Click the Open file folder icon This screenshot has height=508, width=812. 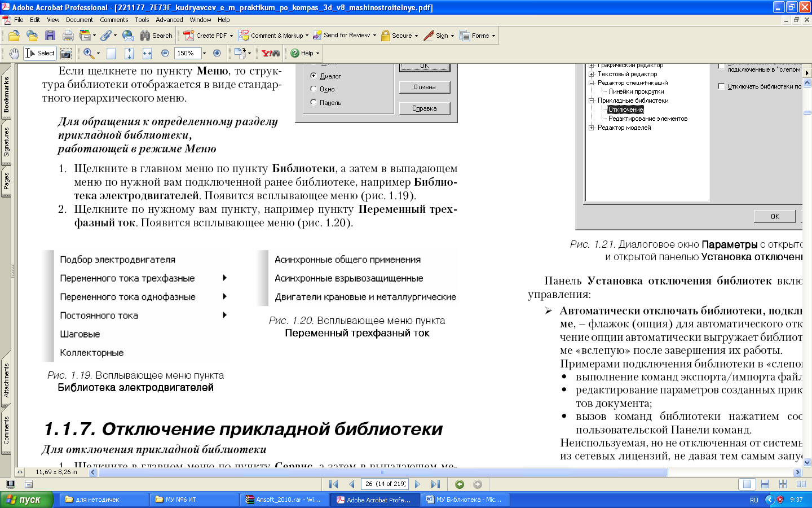click(14, 36)
